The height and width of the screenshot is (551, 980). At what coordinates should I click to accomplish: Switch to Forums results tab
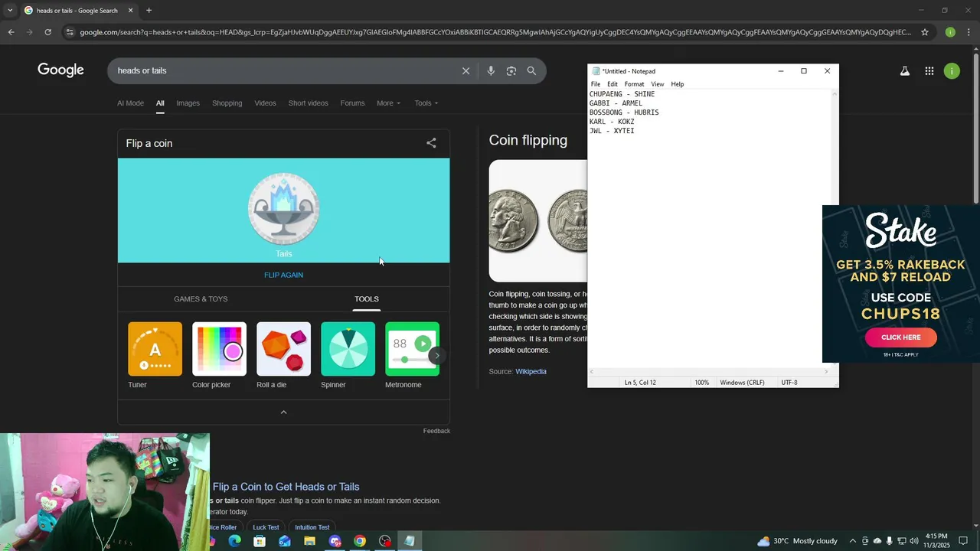coord(352,103)
